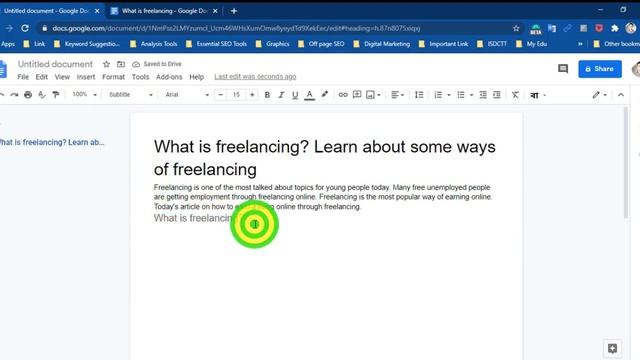Expand bulleted list style arrow
This screenshot has width=640, height=360.
471,95
